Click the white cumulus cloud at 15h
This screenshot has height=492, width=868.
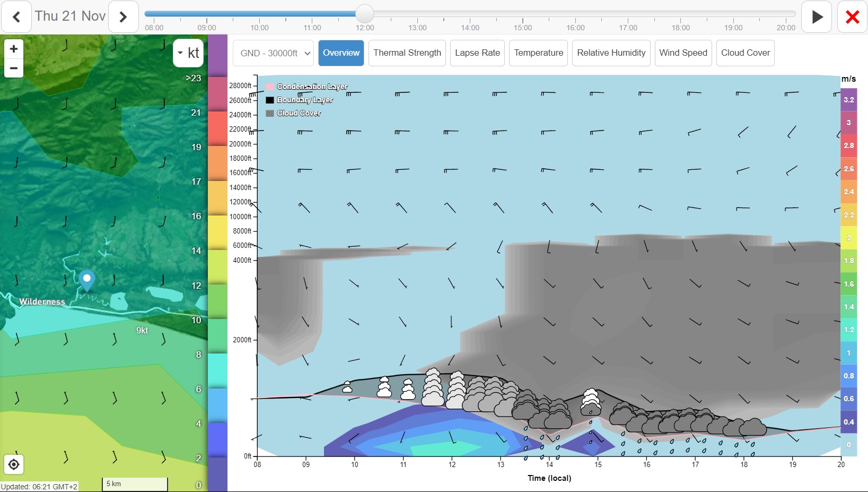591,402
